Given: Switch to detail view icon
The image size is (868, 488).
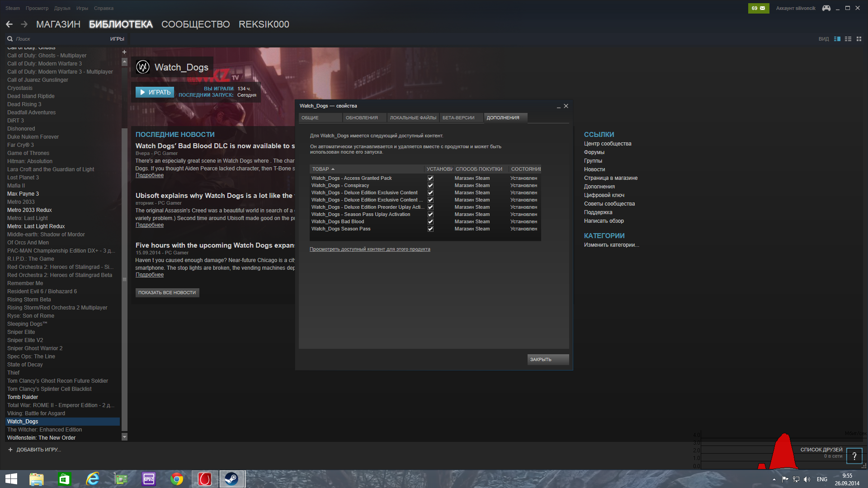Looking at the screenshot, I should point(837,39).
